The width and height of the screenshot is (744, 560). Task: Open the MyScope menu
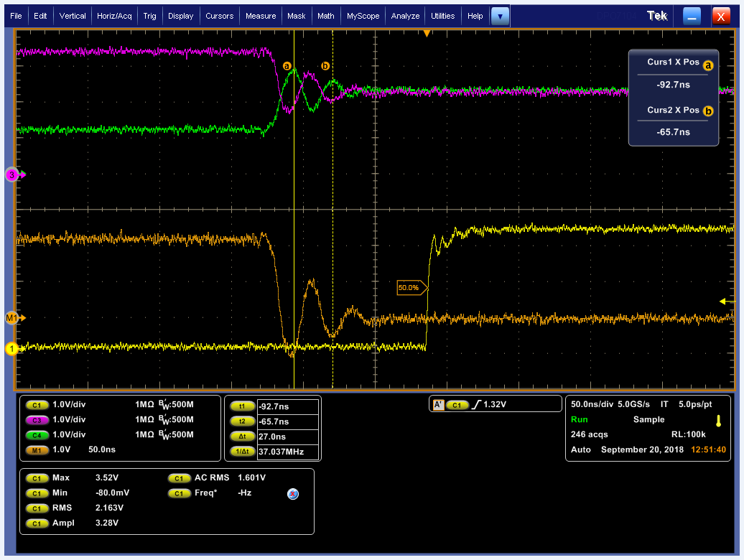pyautogui.click(x=363, y=16)
